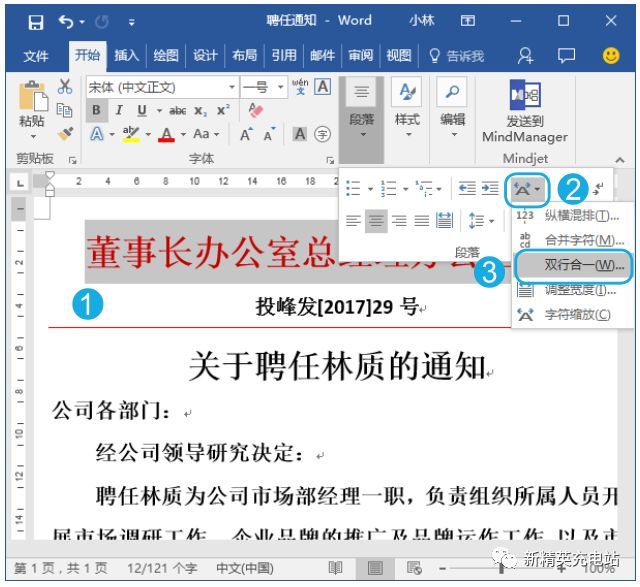Click the multilevel list icon
Image resolution: width=640 pixels, height=587 pixels.
pos(424,189)
